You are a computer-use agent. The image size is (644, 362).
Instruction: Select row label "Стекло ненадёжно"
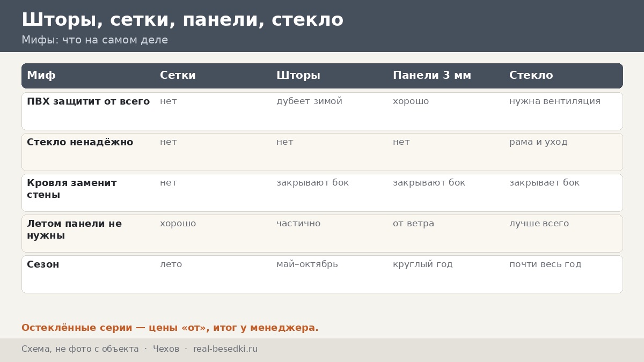coord(80,142)
